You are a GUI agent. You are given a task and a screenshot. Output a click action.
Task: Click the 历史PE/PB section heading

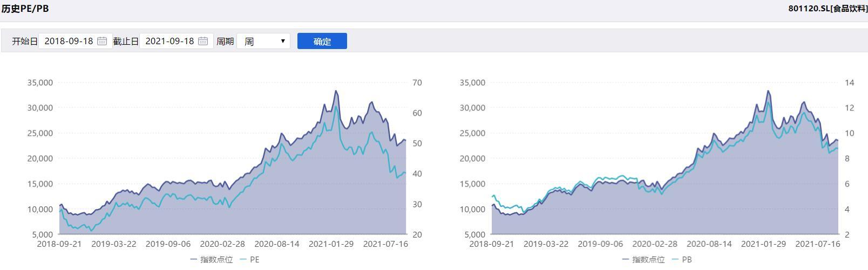[25, 9]
